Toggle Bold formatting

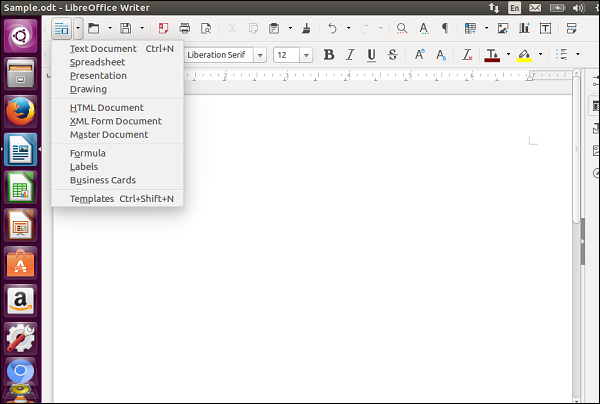(x=329, y=55)
